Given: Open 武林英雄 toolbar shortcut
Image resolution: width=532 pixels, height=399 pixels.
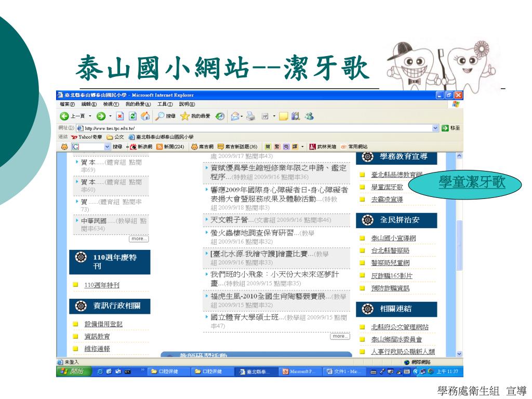Looking at the screenshot, I should [x=323, y=147].
